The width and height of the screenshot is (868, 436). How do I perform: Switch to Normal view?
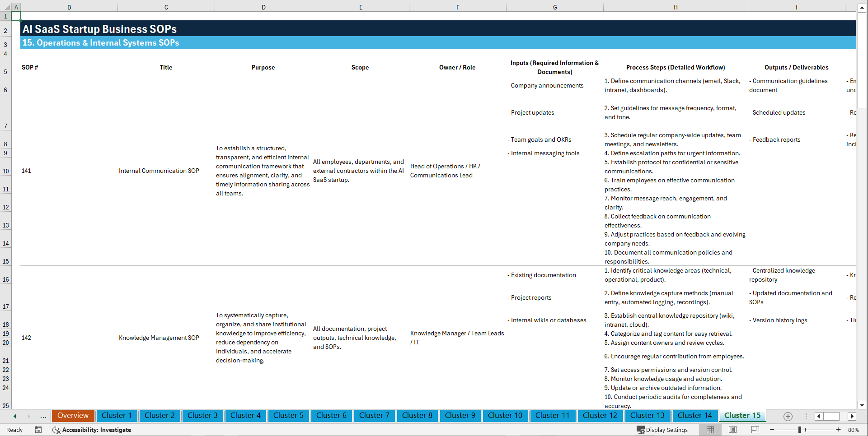pos(710,430)
